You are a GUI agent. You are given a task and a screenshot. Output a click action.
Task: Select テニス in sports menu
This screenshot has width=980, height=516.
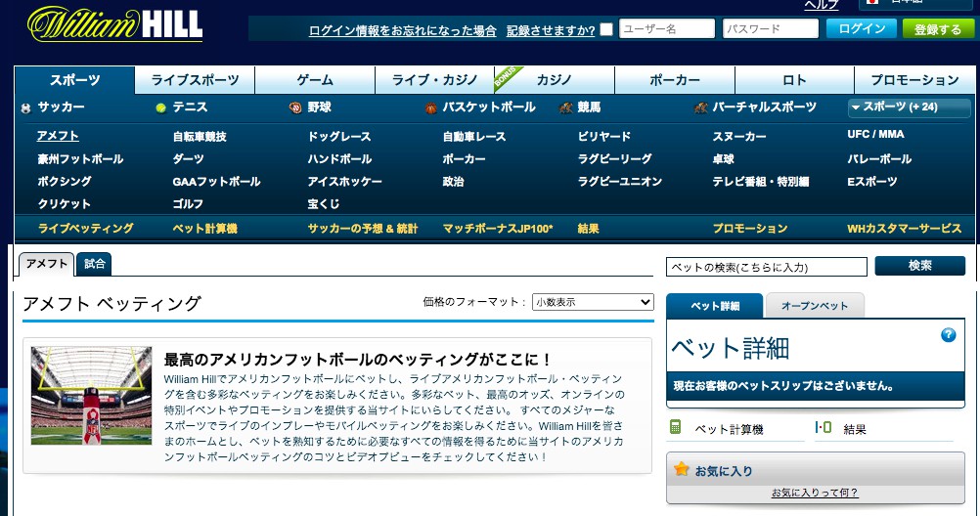click(190, 107)
